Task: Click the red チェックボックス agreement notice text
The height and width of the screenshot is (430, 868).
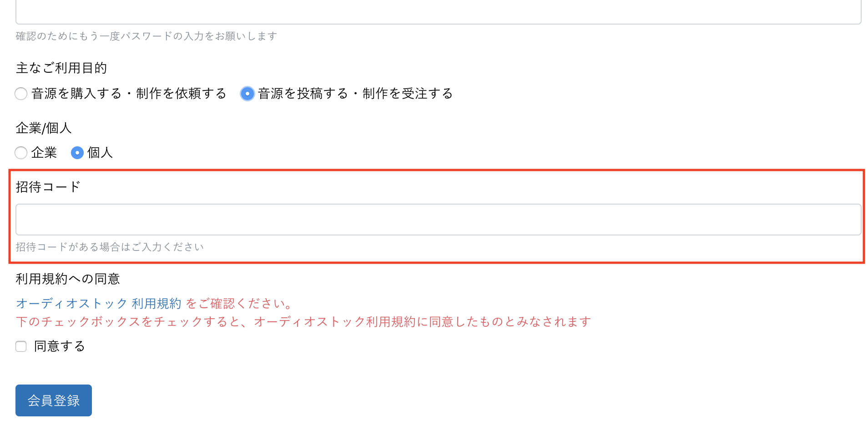Action: (x=303, y=322)
